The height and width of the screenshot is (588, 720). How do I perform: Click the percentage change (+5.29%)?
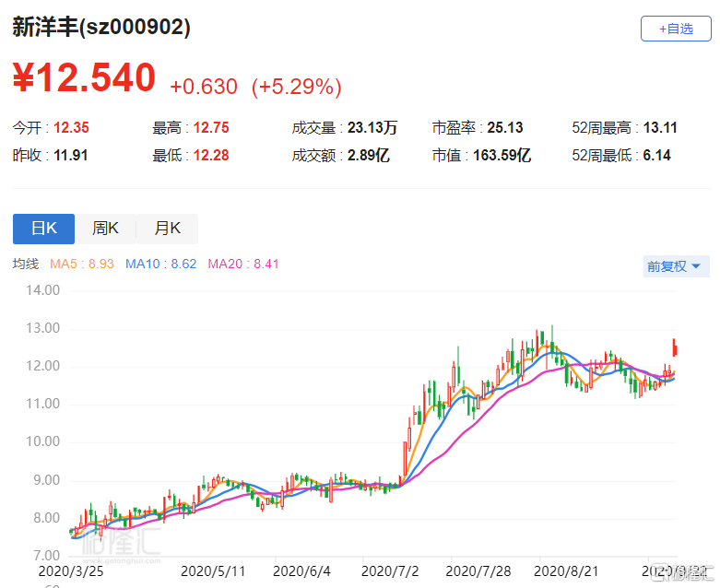click(x=297, y=87)
